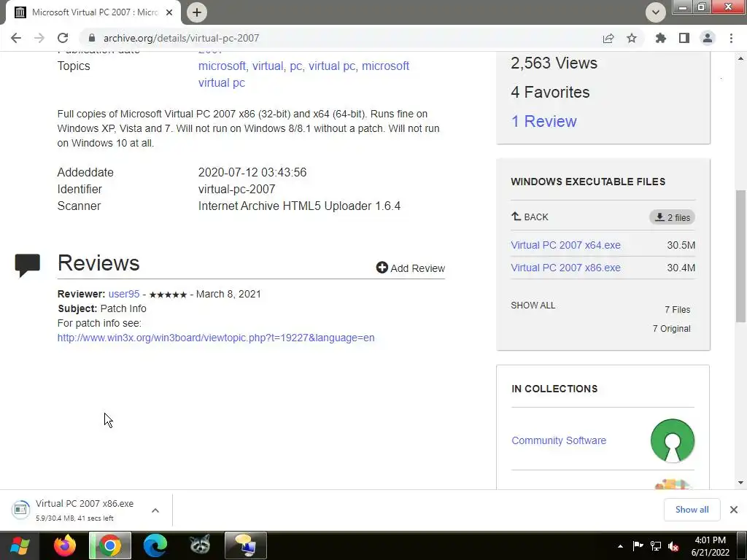Open the Chrome profile avatar
The width and height of the screenshot is (747, 560).
coord(708,38)
